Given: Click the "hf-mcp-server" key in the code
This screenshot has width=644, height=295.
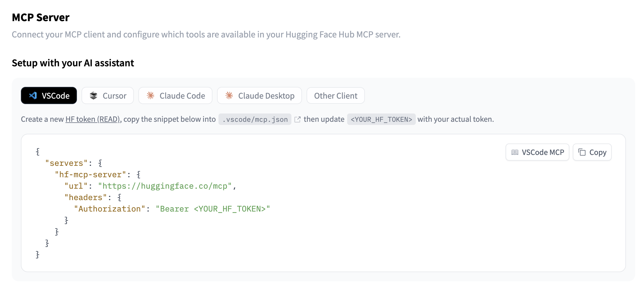Looking at the screenshot, I should [x=90, y=175].
